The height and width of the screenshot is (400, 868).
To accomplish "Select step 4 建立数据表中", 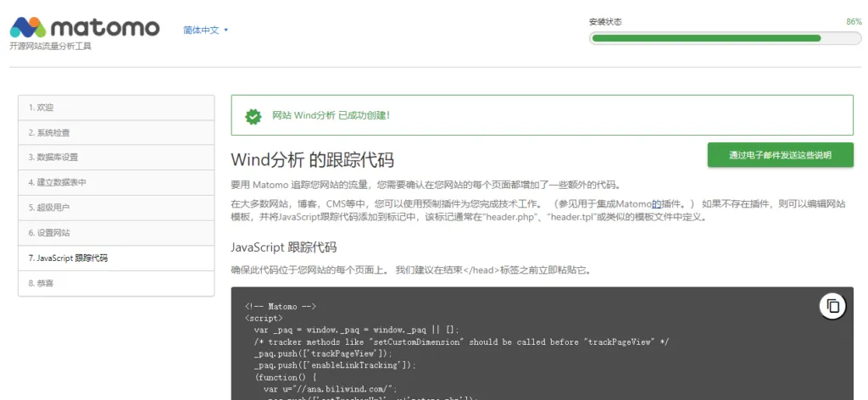I will [x=116, y=182].
